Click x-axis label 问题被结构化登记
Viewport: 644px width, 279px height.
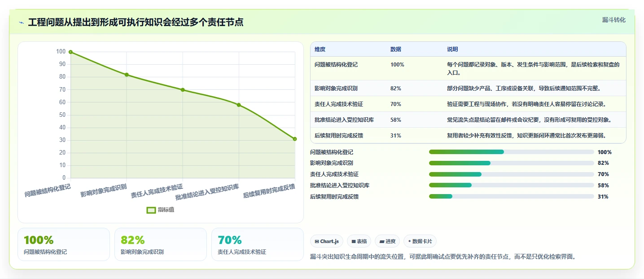click(x=48, y=190)
